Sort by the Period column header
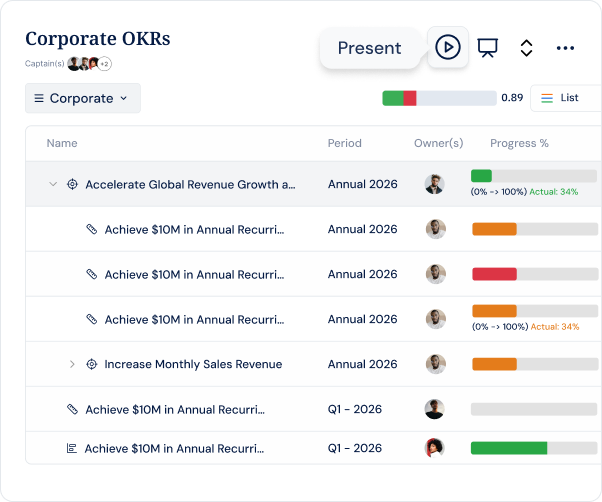This screenshot has width=602, height=502. (344, 143)
